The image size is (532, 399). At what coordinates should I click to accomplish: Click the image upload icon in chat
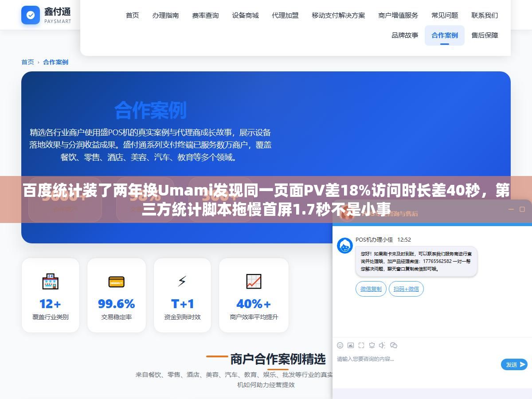[351, 345]
